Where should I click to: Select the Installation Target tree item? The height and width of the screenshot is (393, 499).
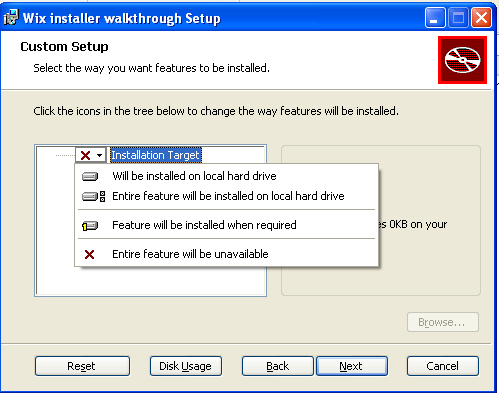point(156,155)
